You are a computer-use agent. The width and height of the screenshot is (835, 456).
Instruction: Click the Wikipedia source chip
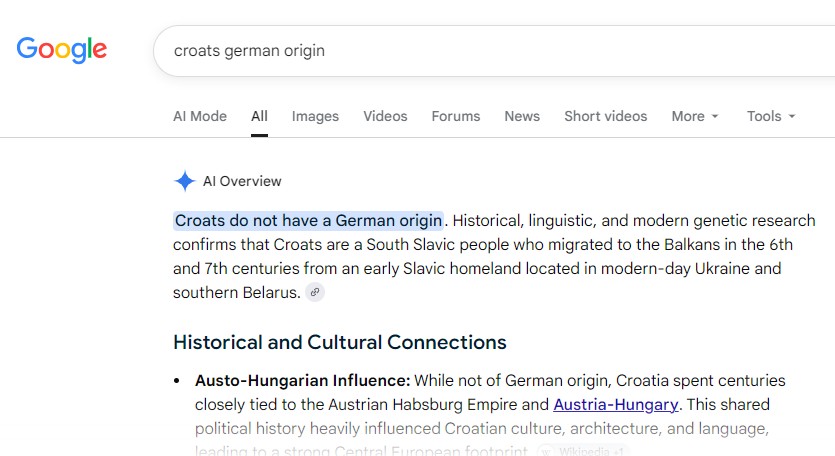(x=583, y=451)
